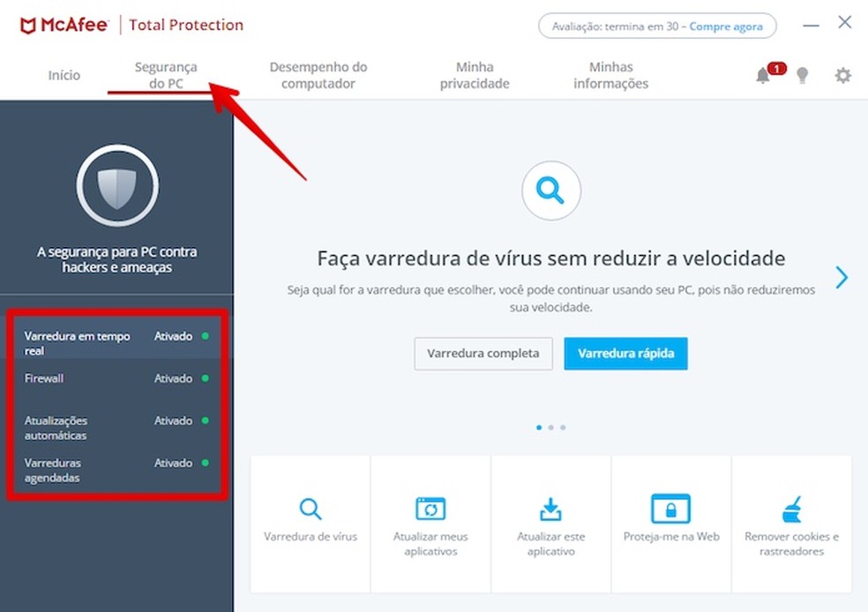Open Varredura de vírus tile
Viewport: 868px width, 612px height.
click(x=311, y=524)
